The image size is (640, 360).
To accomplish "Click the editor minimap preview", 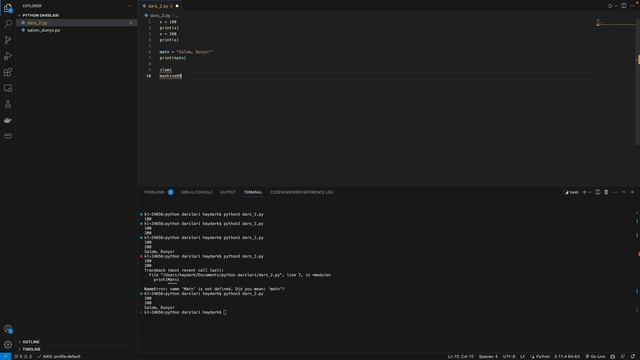I will 615,23.
